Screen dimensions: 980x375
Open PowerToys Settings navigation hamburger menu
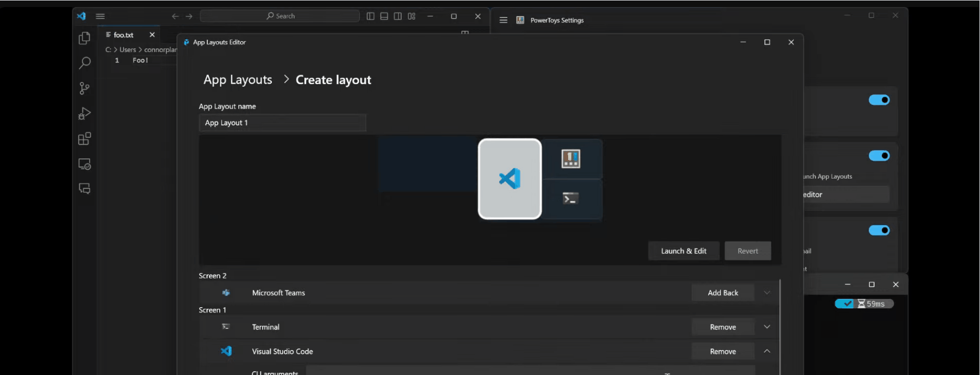tap(504, 20)
